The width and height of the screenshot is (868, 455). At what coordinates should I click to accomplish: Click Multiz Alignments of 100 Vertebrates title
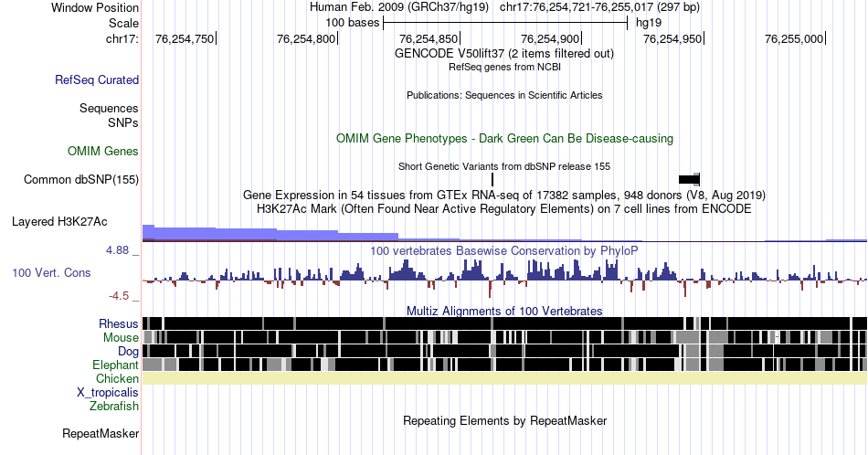(x=504, y=311)
